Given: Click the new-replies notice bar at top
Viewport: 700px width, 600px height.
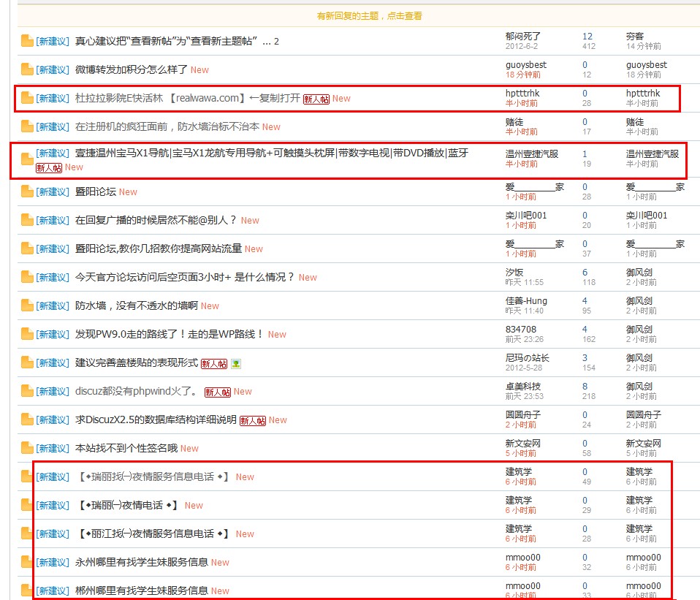Looking at the screenshot, I should click(369, 16).
